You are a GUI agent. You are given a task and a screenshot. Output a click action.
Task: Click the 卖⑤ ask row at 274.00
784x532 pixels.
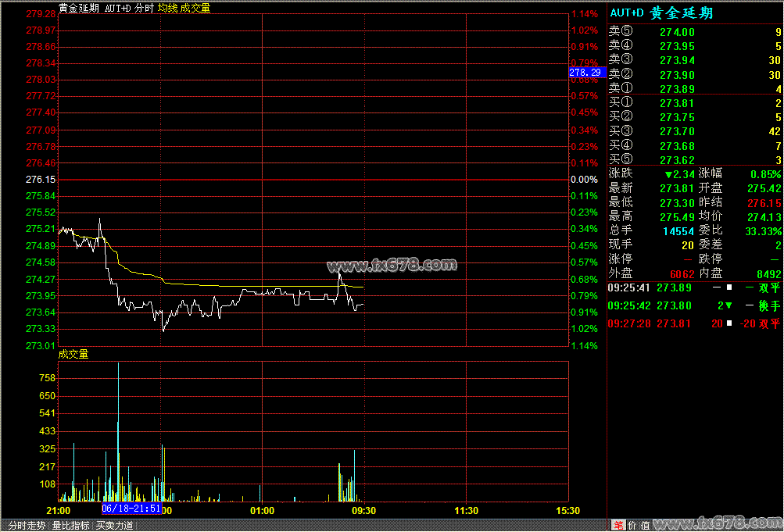tap(695, 32)
